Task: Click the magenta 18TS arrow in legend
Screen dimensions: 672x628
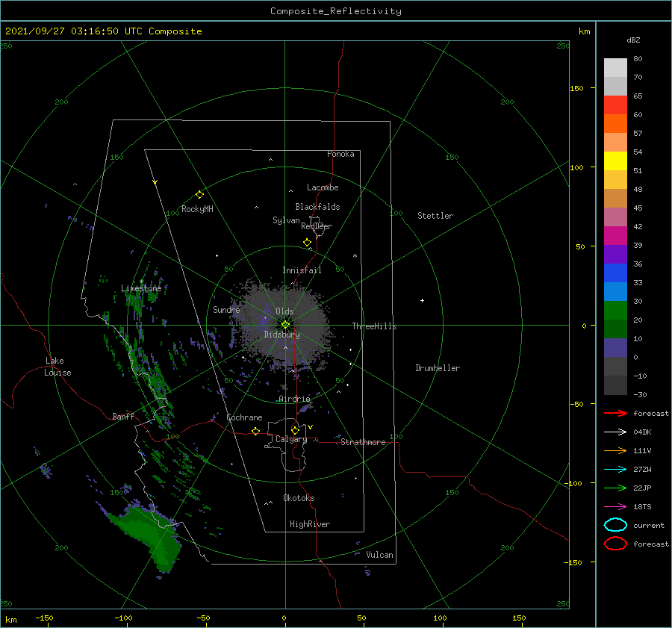Action: tap(615, 506)
